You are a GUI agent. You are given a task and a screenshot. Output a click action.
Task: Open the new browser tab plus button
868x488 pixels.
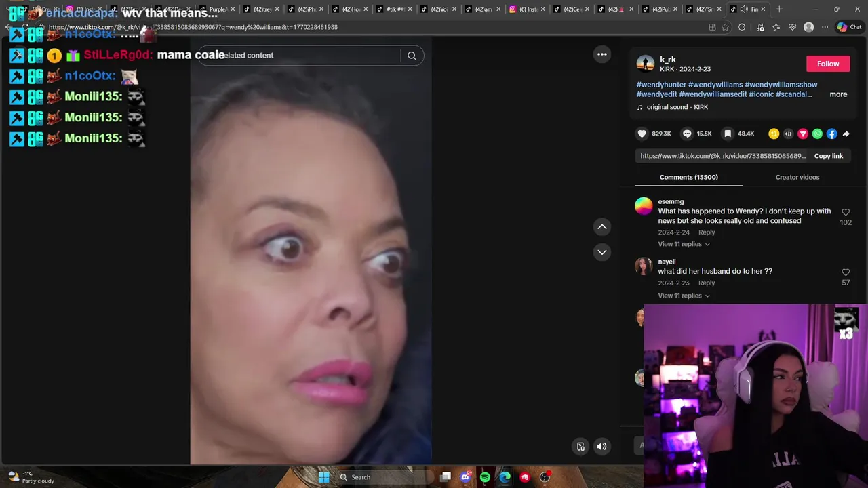[x=779, y=9]
